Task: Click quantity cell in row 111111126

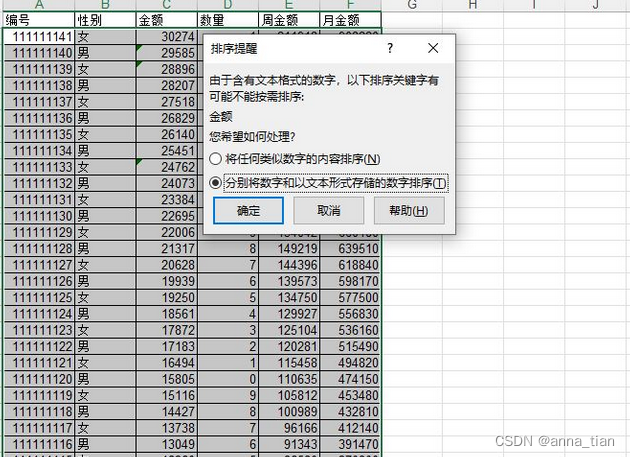Action: pos(228,281)
